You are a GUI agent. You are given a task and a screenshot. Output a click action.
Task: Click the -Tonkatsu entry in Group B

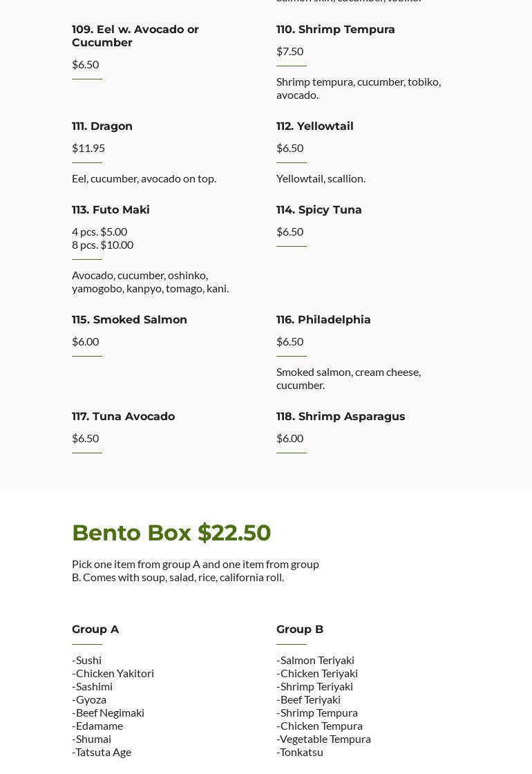(300, 752)
